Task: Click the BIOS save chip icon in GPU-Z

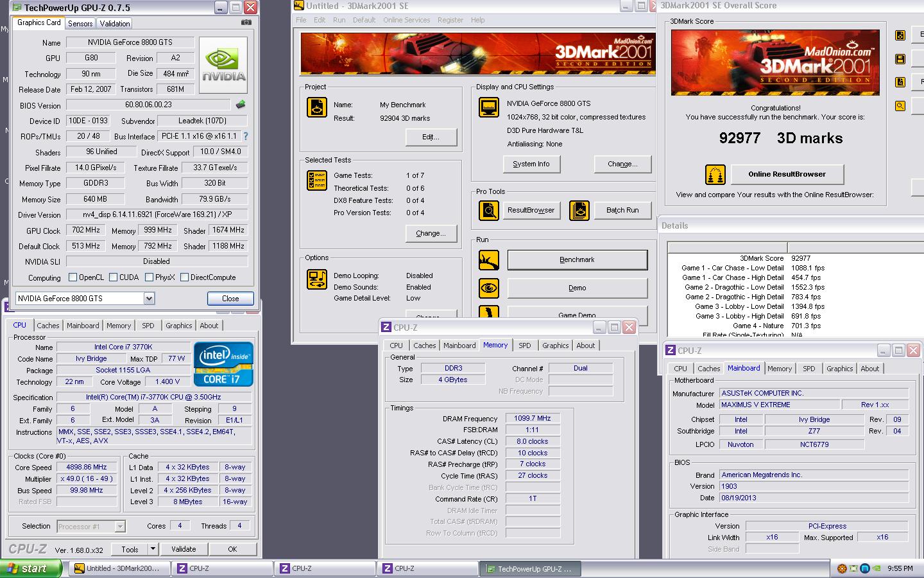Action: [x=241, y=104]
